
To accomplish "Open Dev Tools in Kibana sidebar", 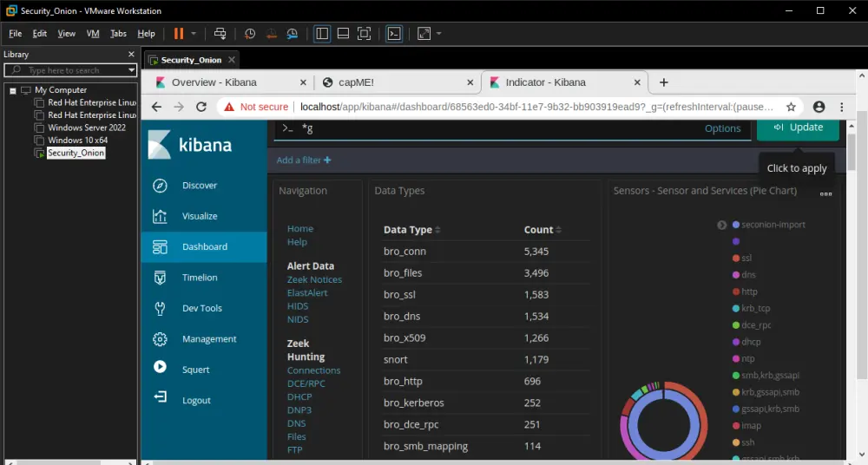I will coord(204,308).
